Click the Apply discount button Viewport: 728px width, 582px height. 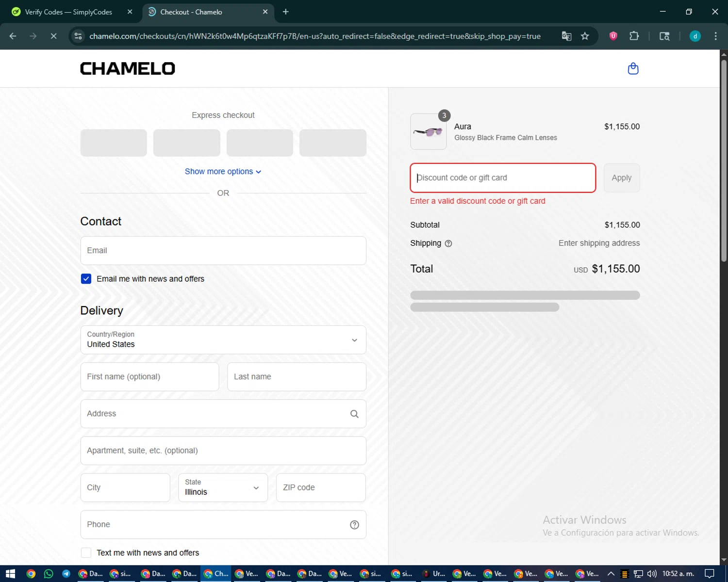click(622, 178)
